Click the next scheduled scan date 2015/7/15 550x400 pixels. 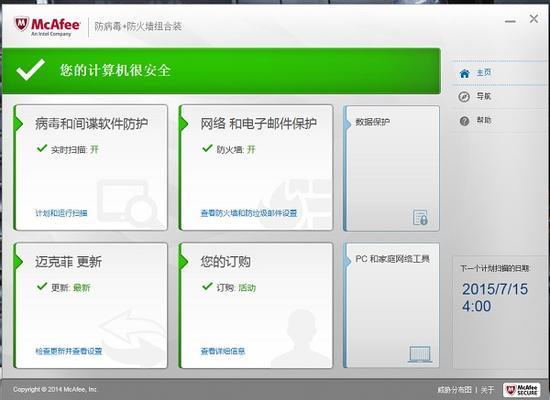pos(495,289)
